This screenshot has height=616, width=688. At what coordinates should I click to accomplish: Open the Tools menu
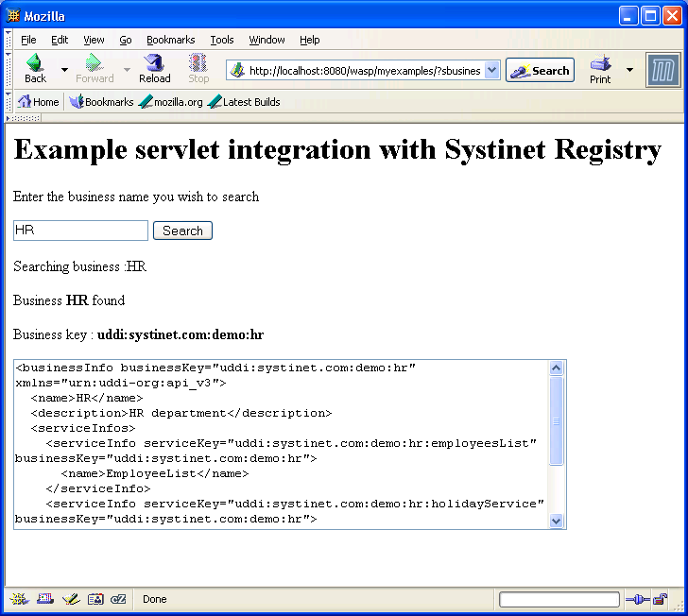coord(221,40)
